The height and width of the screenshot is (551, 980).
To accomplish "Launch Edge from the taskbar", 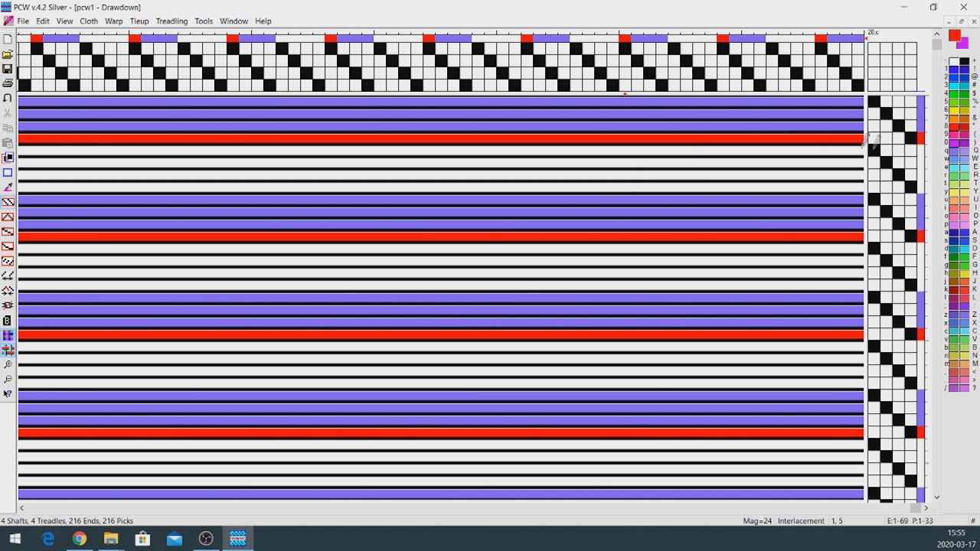I will tap(48, 539).
